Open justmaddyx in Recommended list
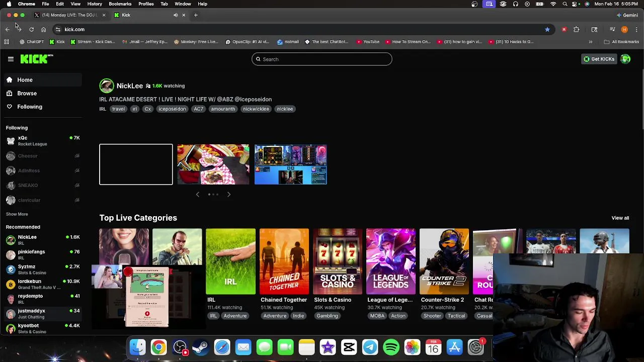644x362 pixels. 42,314
